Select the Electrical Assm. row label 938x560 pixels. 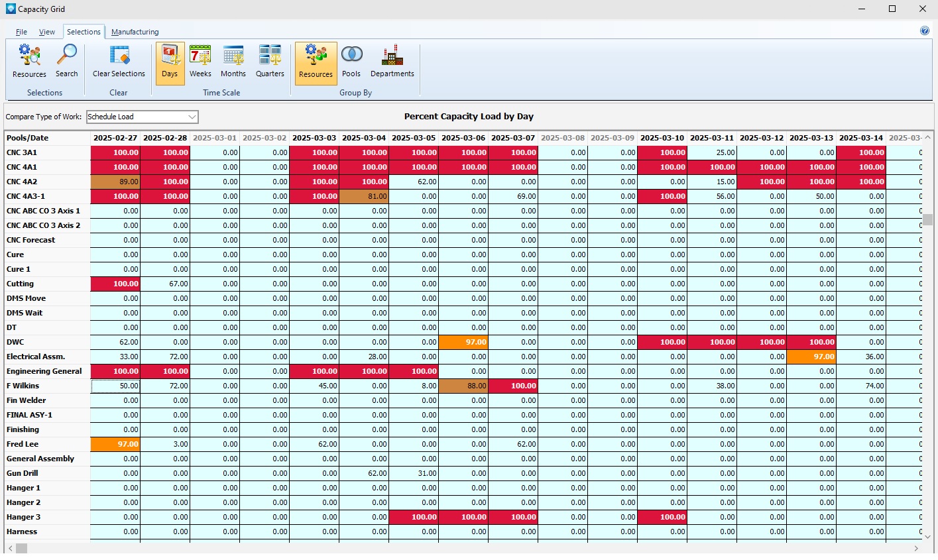(x=48, y=357)
